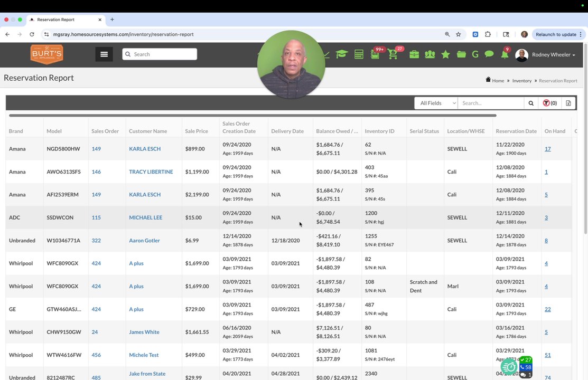Open On Hand quantity 22 link
Viewport: 588px width, 380px height.
[547, 309]
